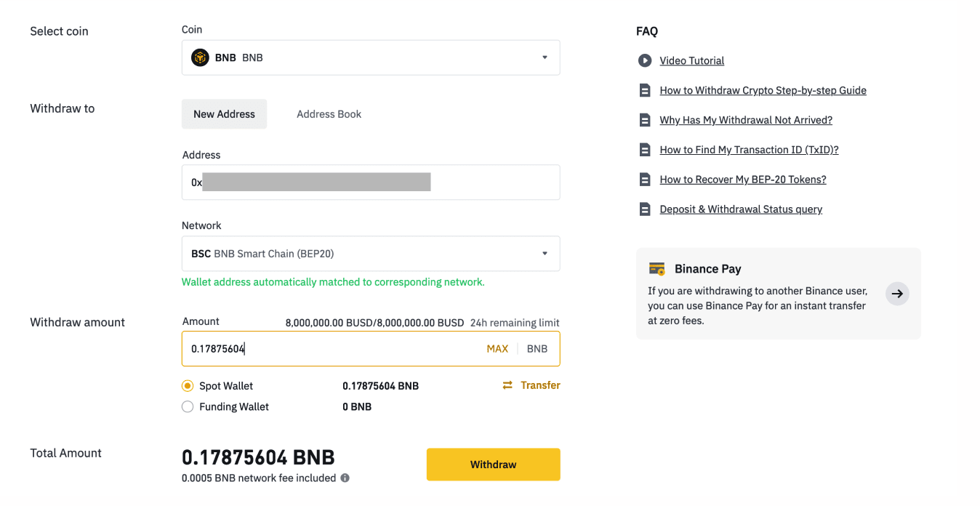
Task: Select the Spot Wallet radio button
Action: pyautogui.click(x=188, y=386)
